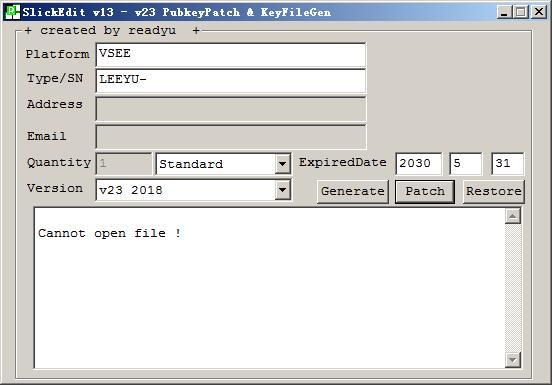Click the disabled Email field

tap(231, 137)
